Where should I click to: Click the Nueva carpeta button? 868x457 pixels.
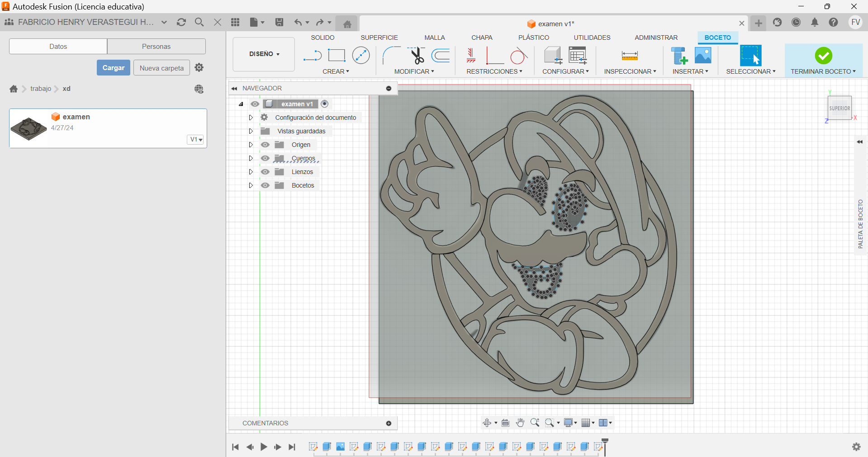(161, 68)
